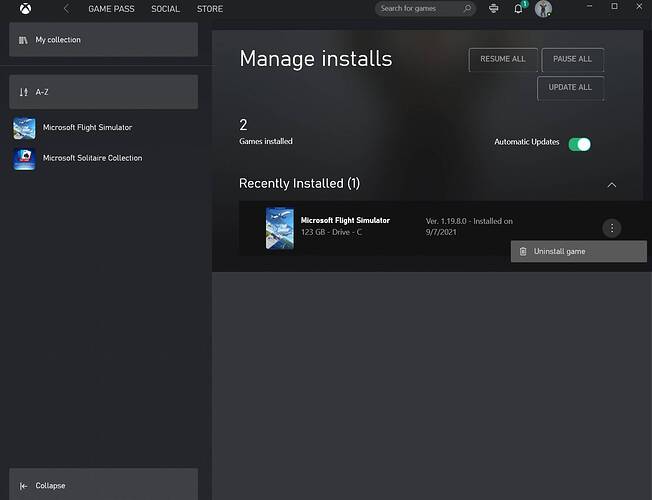Click the RESUME ALL button
The image size is (652, 500).
click(x=503, y=59)
